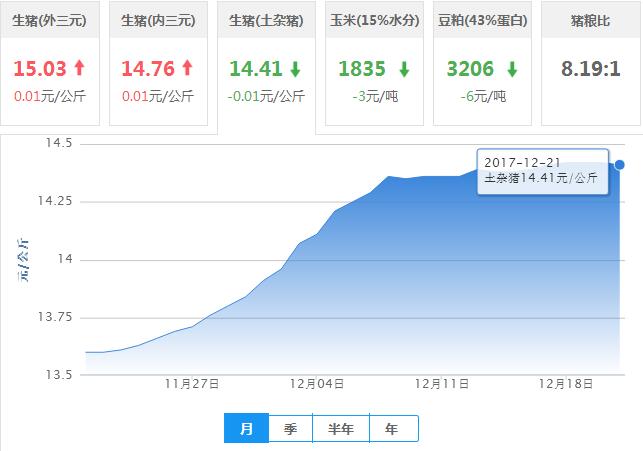Click the 元/公斤 y-axis title
The width and height of the screenshot is (643, 451).
tap(23, 259)
